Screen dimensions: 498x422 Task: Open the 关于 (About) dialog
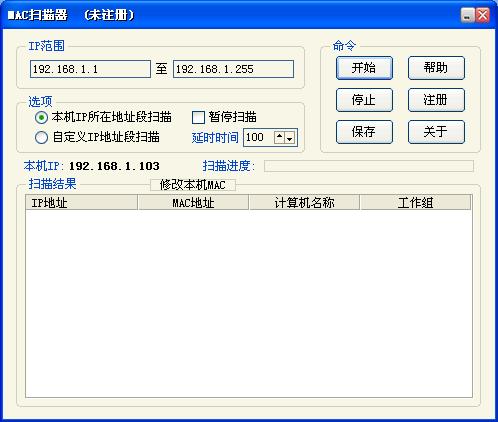(x=436, y=132)
